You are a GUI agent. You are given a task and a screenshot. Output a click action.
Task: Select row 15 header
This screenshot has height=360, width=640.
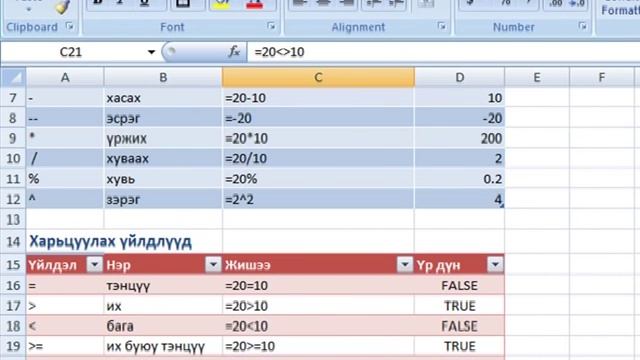[x=13, y=265]
